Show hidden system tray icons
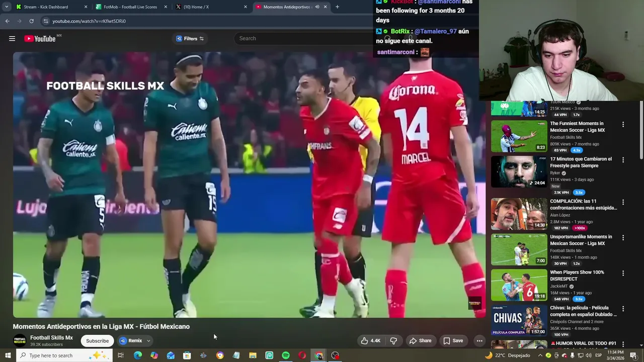This screenshot has width=644, height=362. click(540, 355)
